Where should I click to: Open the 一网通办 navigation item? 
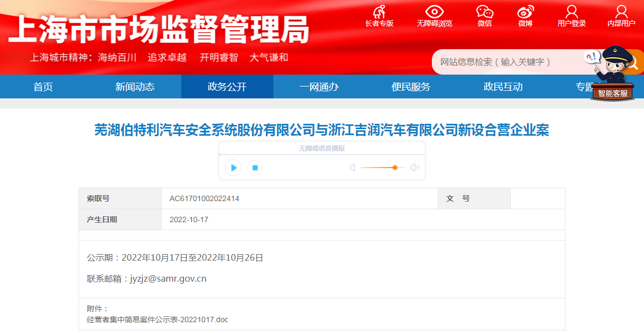tap(319, 87)
